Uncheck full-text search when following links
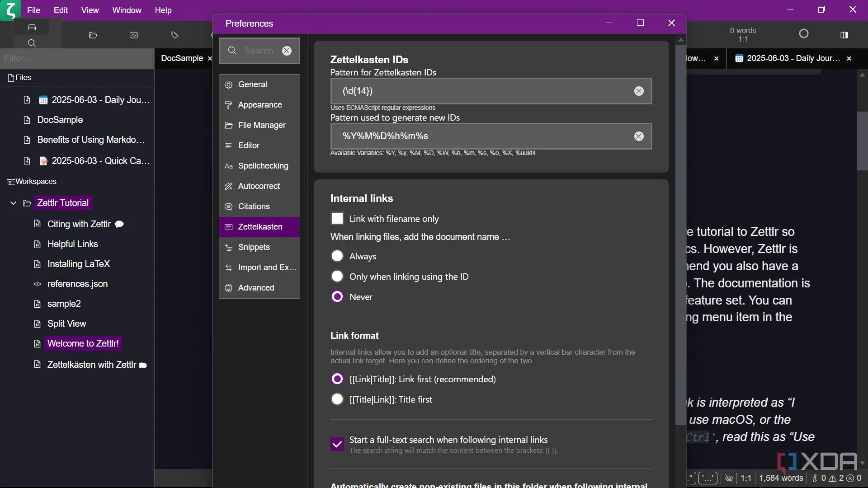 337,445
